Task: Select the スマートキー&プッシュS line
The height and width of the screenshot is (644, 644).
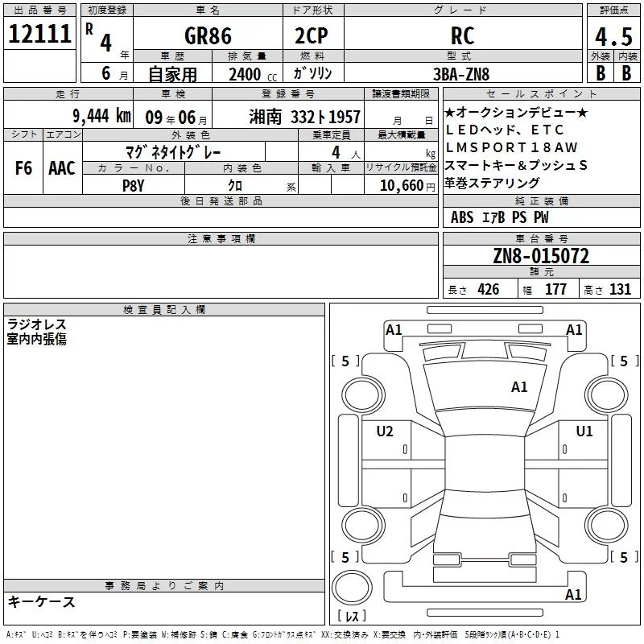Action: [x=516, y=165]
